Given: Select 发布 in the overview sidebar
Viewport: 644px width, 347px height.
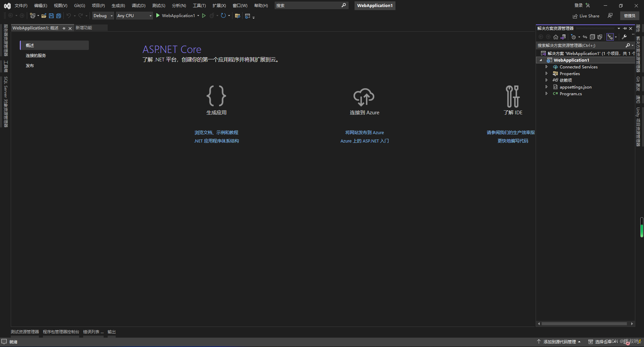Looking at the screenshot, I should [x=30, y=66].
